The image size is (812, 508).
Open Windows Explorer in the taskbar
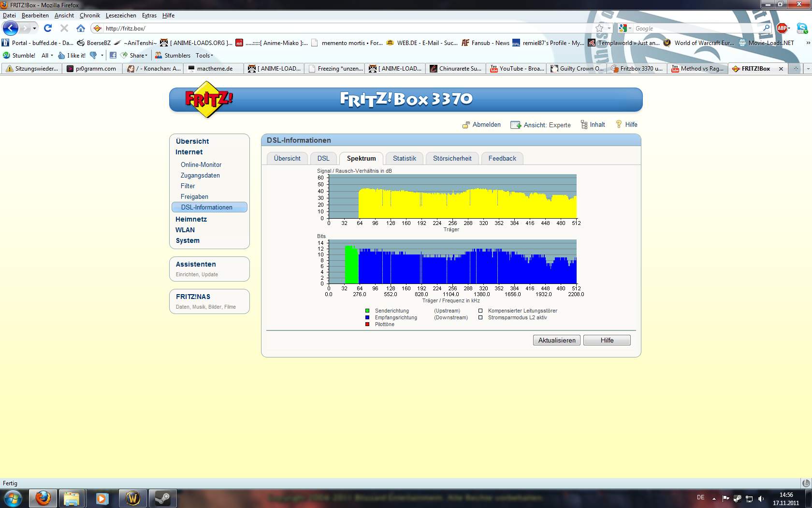coord(72,498)
